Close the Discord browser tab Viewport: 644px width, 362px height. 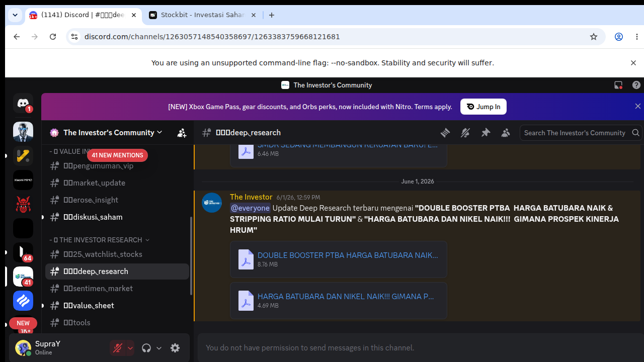click(134, 15)
